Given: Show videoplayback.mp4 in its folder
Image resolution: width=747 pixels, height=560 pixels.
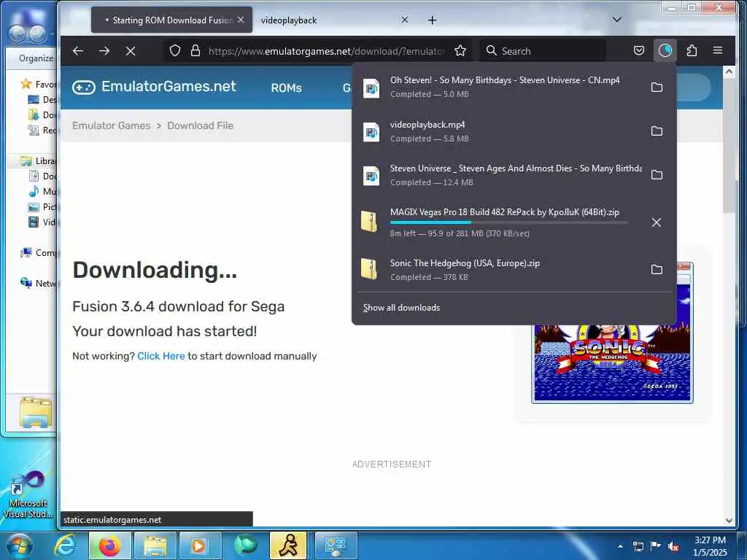Looking at the screenshot, I should pos(657,131).
